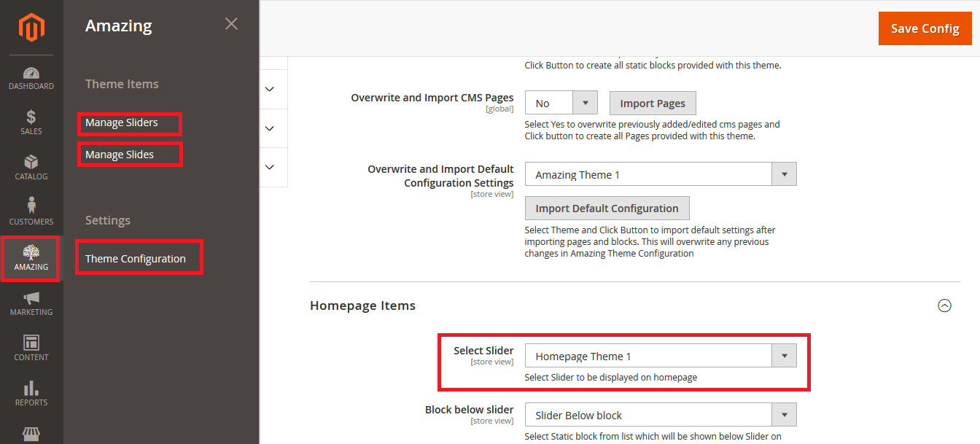Click the Amazing flyout panel title
Viewport: 980px width, 444px height.
click(119, 26)
